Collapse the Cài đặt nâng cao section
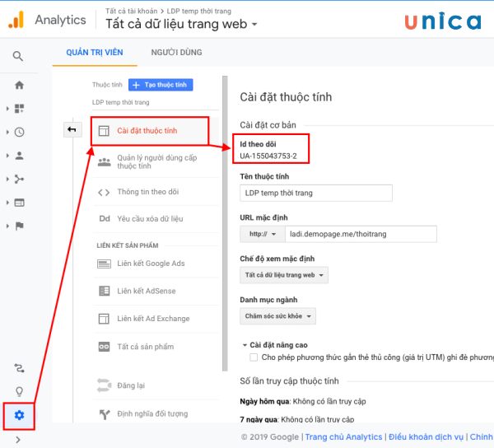494x448 pixels. (245, 344)
